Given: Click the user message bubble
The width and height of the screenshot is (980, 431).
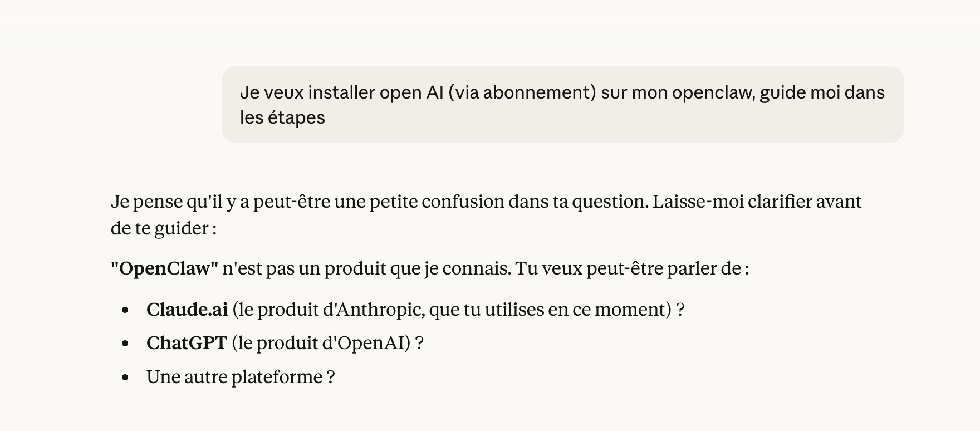Looking at the screenshot, I should 562,105.
